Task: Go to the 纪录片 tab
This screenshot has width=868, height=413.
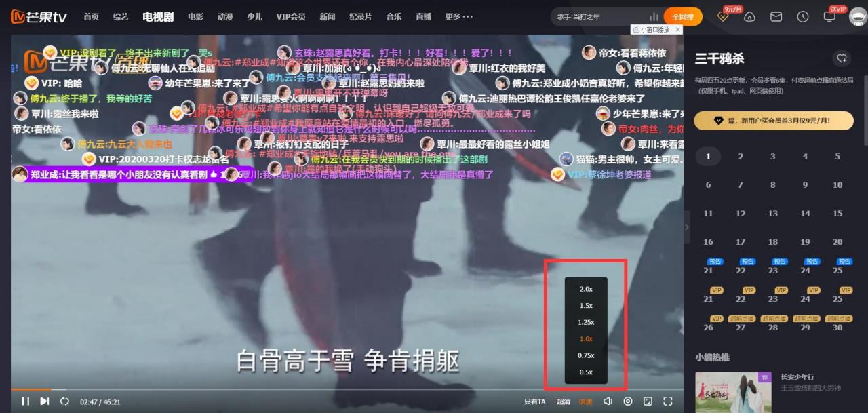Action: 360,16
